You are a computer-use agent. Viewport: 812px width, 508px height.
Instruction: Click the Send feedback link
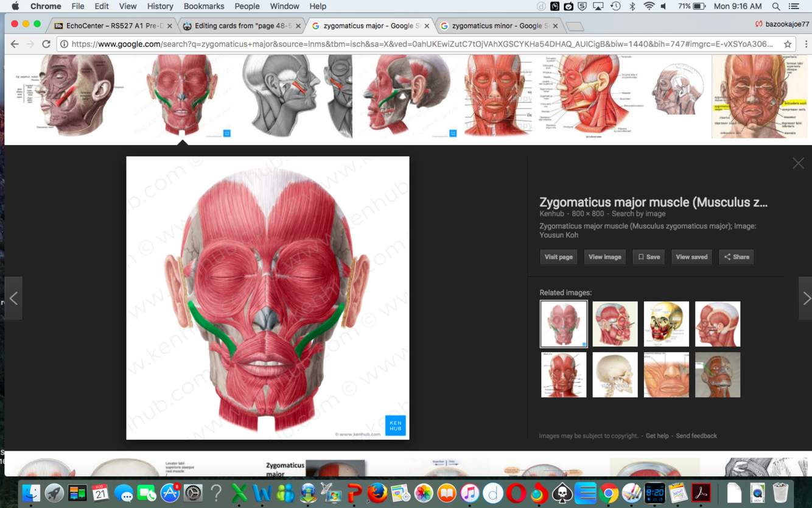(696, 436)
